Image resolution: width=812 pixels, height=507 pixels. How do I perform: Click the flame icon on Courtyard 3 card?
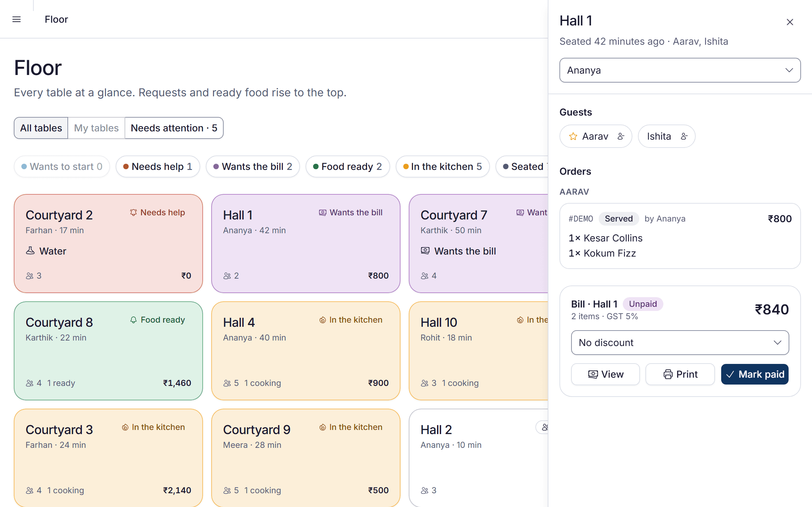125,427
